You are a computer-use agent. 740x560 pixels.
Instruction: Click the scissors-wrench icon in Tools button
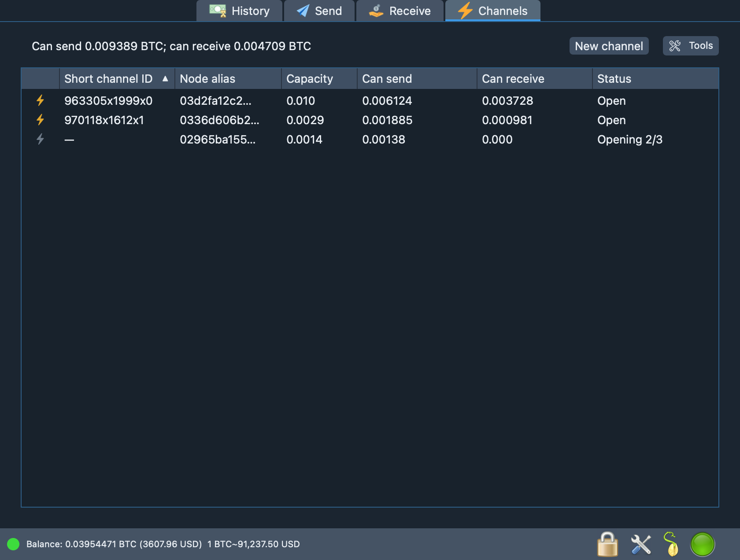point(675,46)
